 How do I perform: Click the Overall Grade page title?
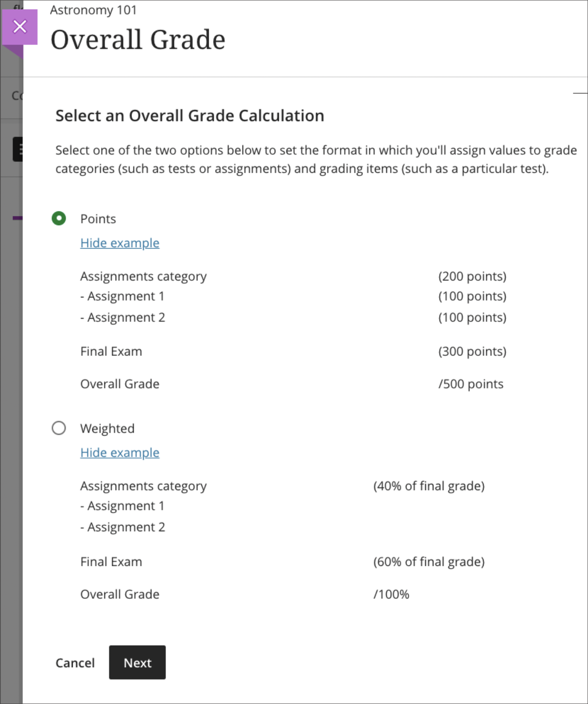pyautogui.click(x=138, y=40)
